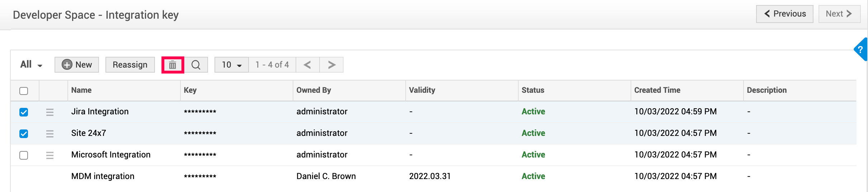Click the Previous button

pos(784,14)
